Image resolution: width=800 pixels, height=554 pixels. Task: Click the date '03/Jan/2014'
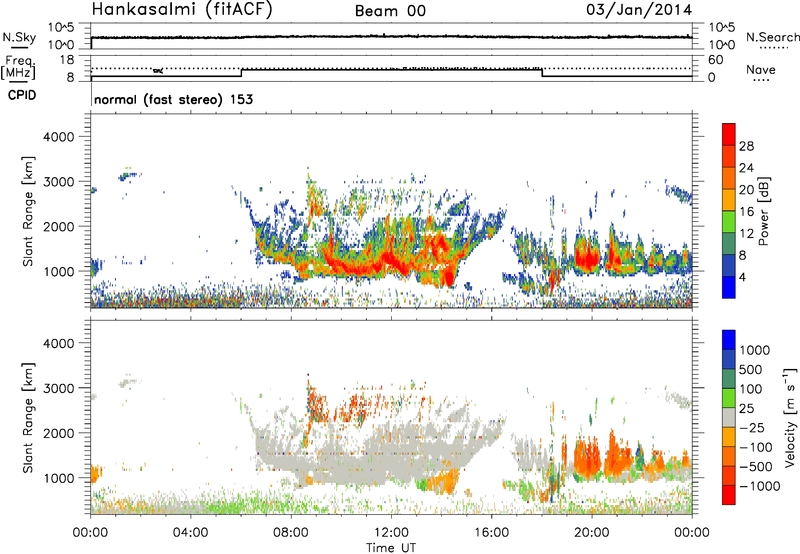[x=639, y=10]
